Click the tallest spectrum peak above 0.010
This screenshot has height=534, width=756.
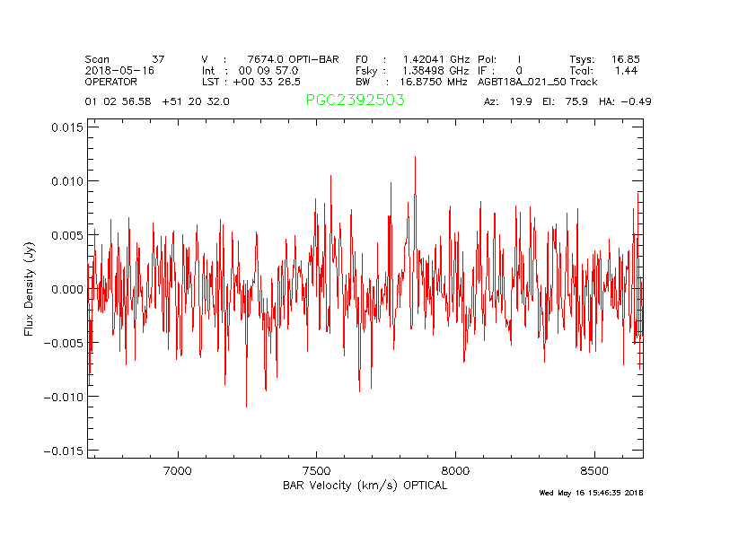[x=415, y=158]
